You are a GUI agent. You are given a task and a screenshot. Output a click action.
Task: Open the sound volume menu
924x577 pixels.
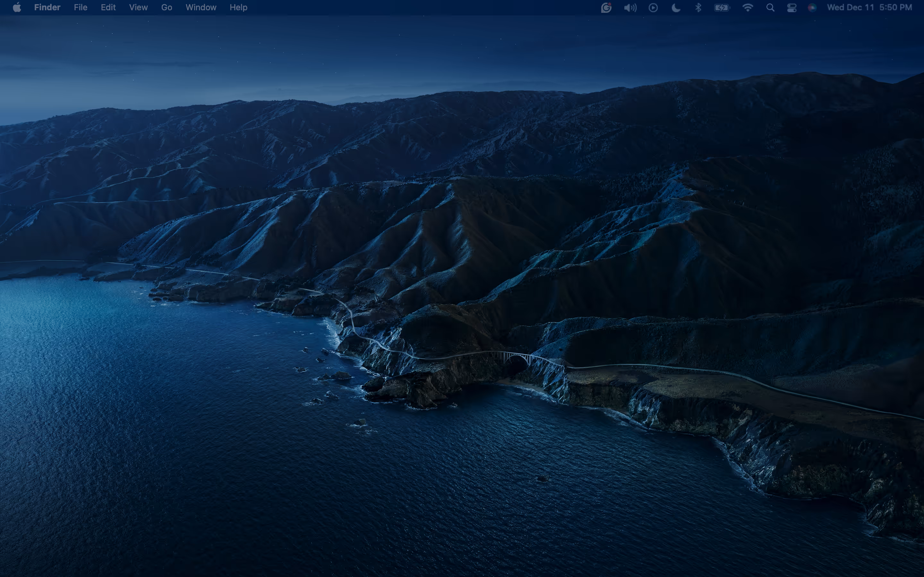[x=630, y=8]
